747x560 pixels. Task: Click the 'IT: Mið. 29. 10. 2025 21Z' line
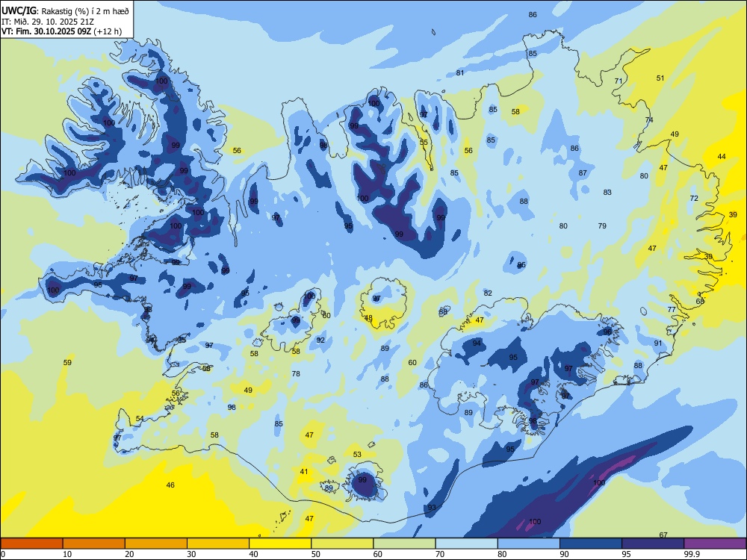[49, 22]
